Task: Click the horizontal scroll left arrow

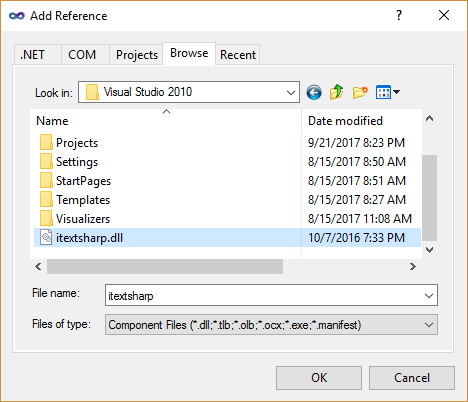Action: click(x=38, y=266)
